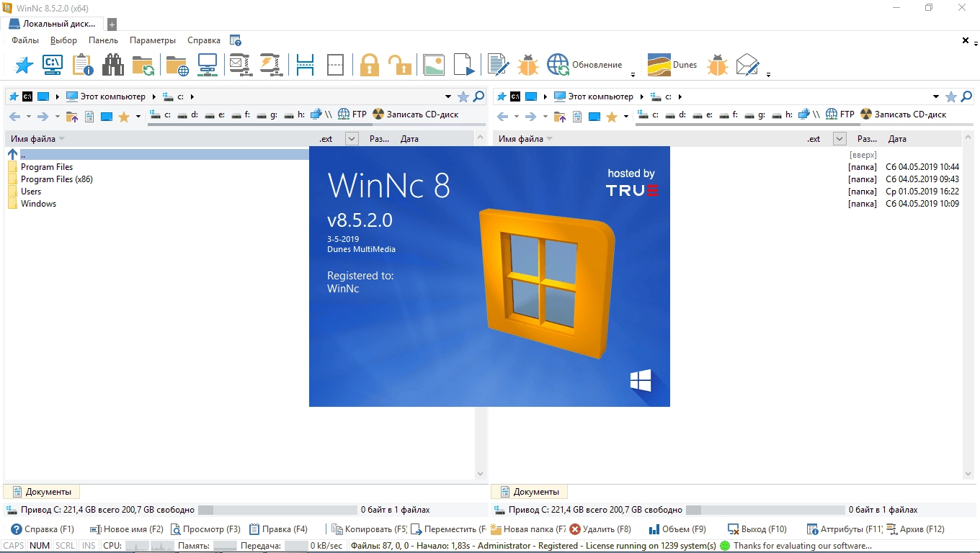
Task: Click Атрибуты (F11) button
Action: (845, 529)
